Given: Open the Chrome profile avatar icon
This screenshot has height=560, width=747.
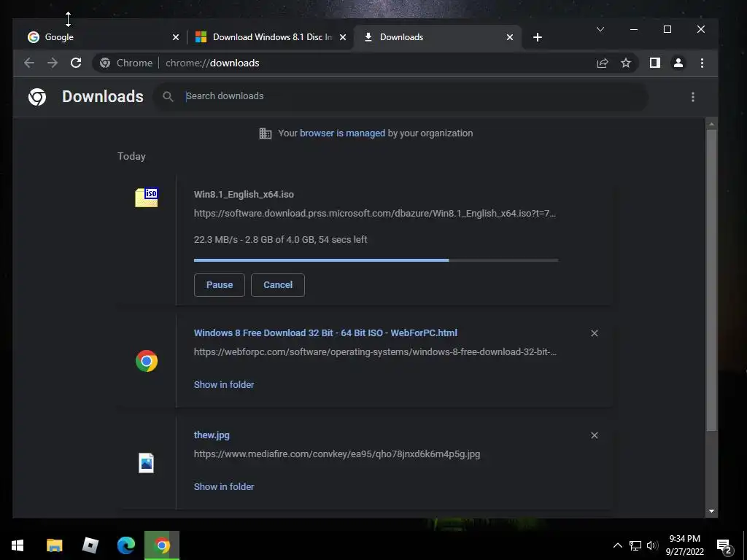Looking at the screenshot, I should (678, 63).
